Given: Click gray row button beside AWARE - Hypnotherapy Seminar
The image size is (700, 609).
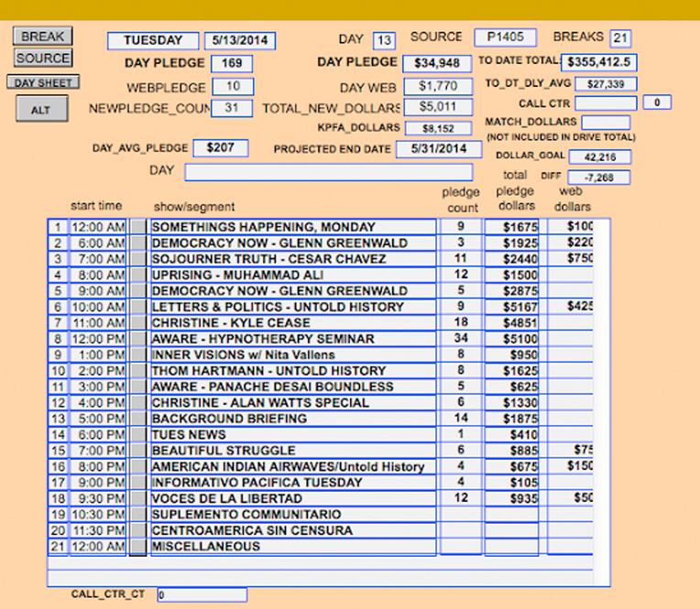Looking at the screenshot, I should 137,339.
